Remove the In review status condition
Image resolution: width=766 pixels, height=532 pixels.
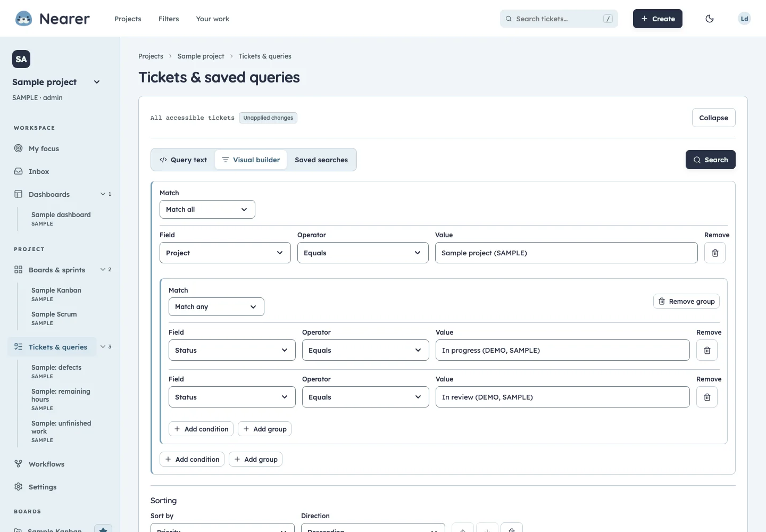click(707, 397)
